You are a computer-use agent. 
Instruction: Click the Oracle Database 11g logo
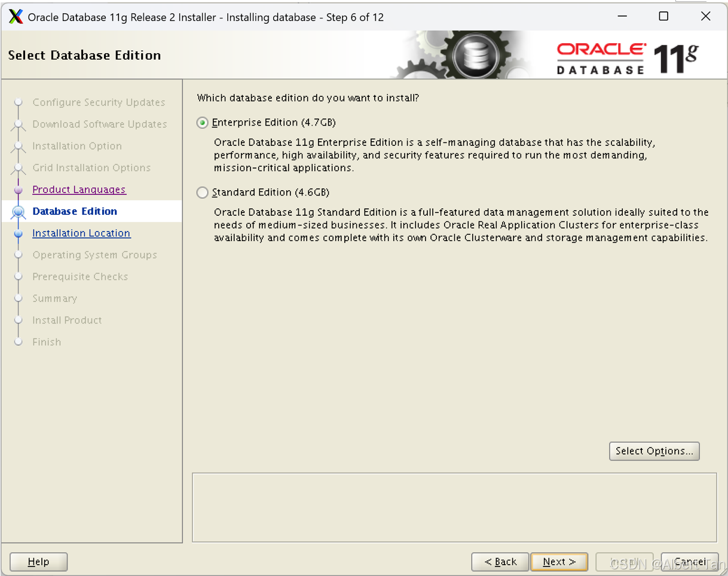point(628,59)
